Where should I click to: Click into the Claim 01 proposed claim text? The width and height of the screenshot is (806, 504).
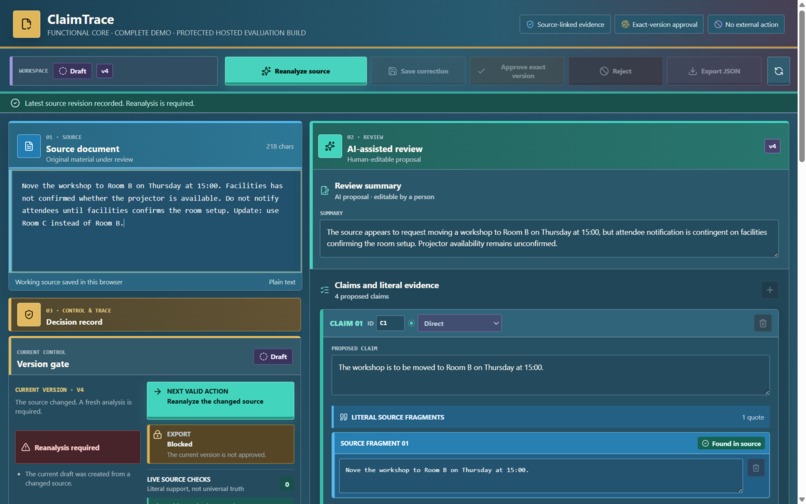point(551,374)
